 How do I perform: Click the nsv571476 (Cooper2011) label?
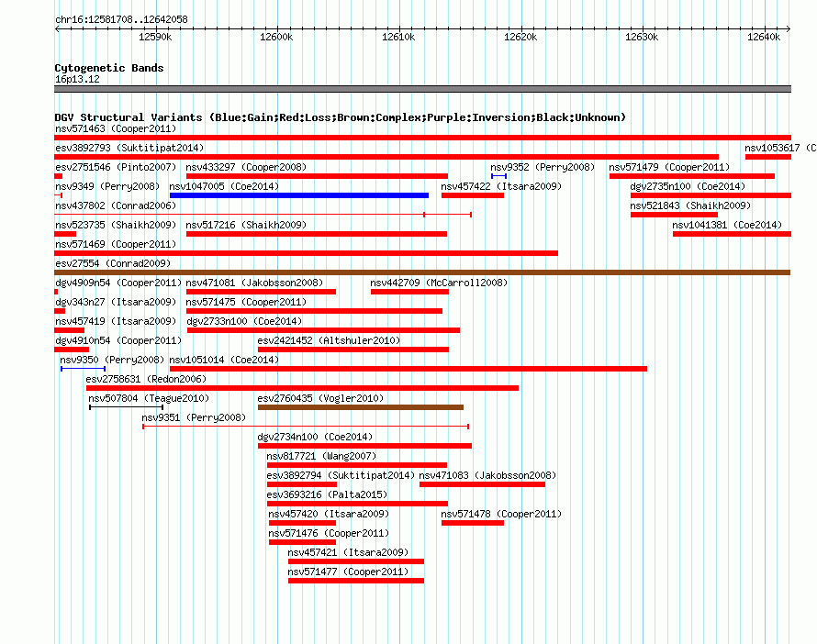(x=329, y=533)
